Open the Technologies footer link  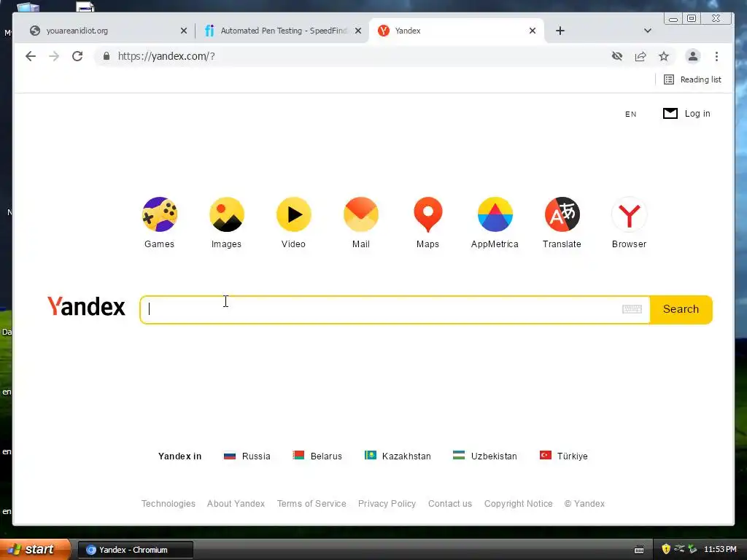click(169, 504)
